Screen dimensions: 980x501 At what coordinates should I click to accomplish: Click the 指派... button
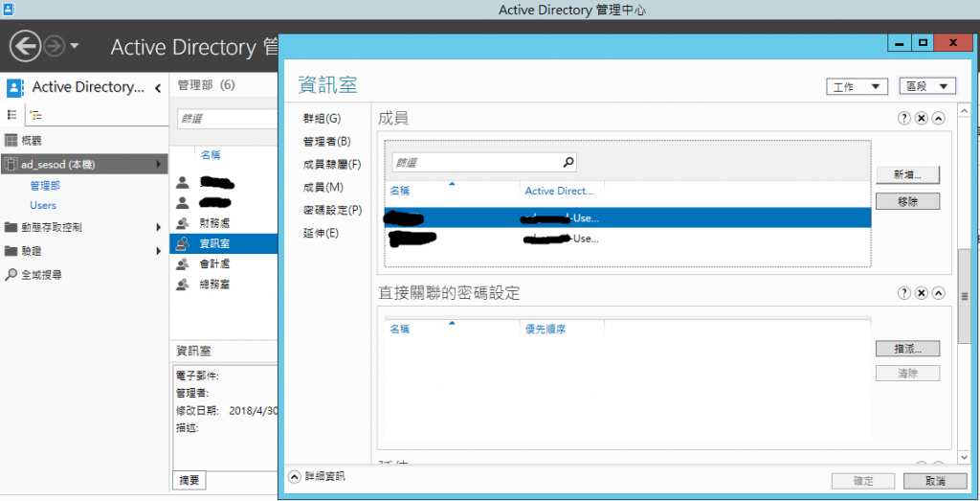[907, 349]
